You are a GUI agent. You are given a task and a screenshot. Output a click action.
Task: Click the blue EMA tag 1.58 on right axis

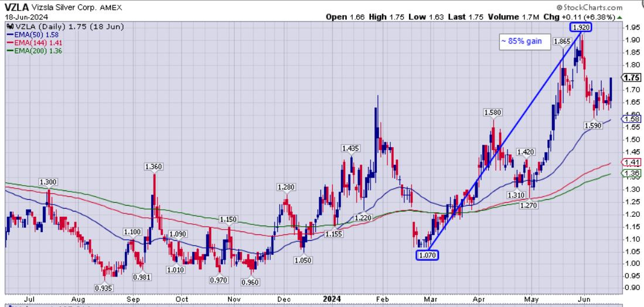click(x=632, y=119)
